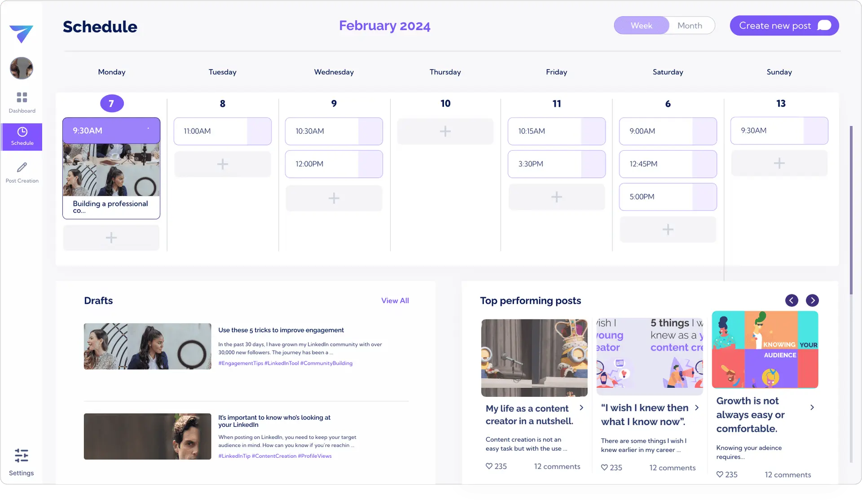
Task: Add a post under Saturday 5:00PM slot
Action: click(x=668, y=229)
